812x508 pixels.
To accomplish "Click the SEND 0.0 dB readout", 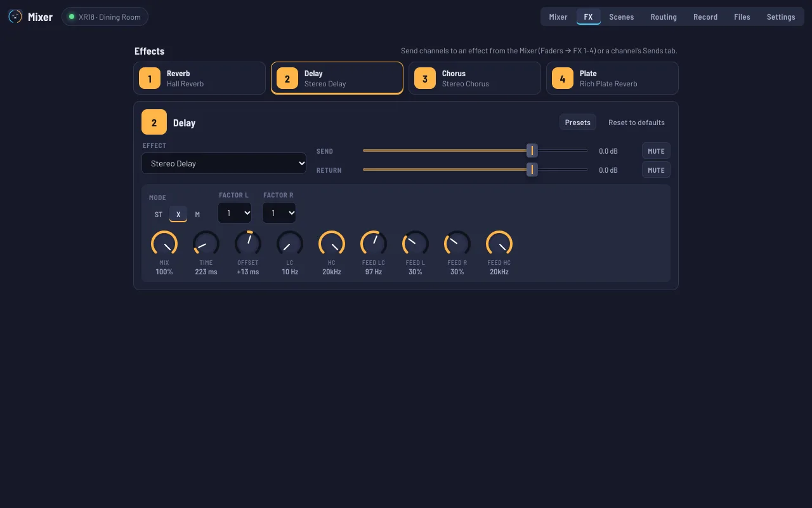I will (608, 151).
